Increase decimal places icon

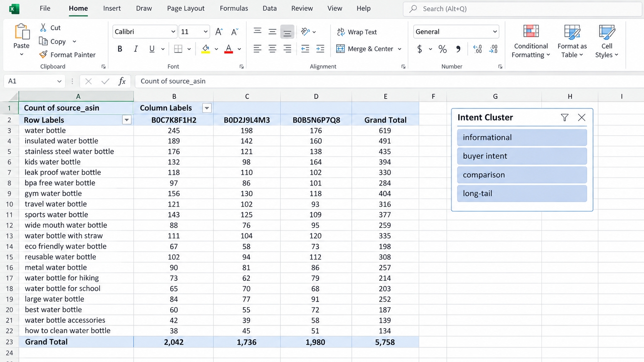tap(477, 49)
